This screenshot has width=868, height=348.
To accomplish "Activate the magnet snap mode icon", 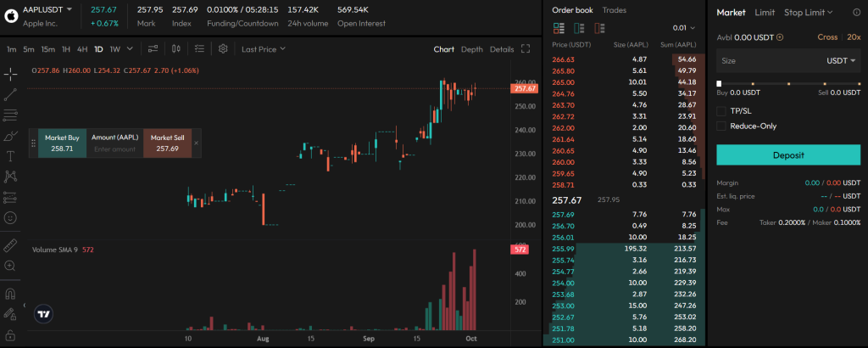I will click(x=10, y=294).
